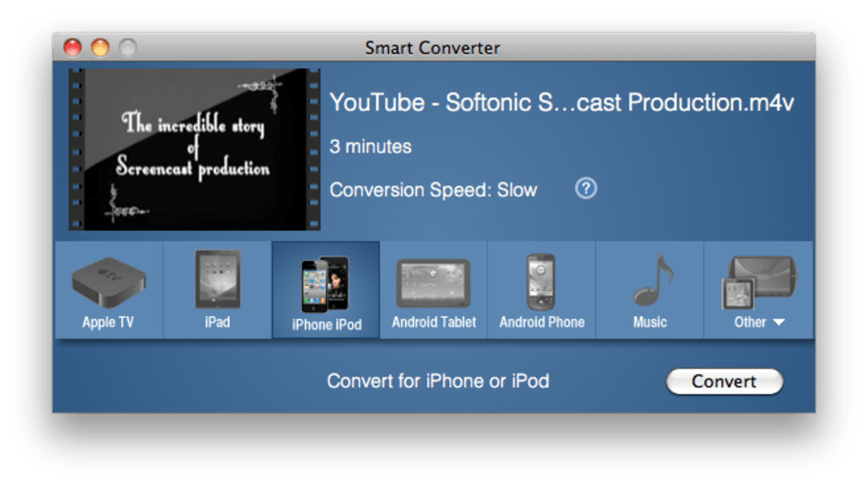Minimize the window with yellow button
Screen dimensions: 868x485
(100, 48)
